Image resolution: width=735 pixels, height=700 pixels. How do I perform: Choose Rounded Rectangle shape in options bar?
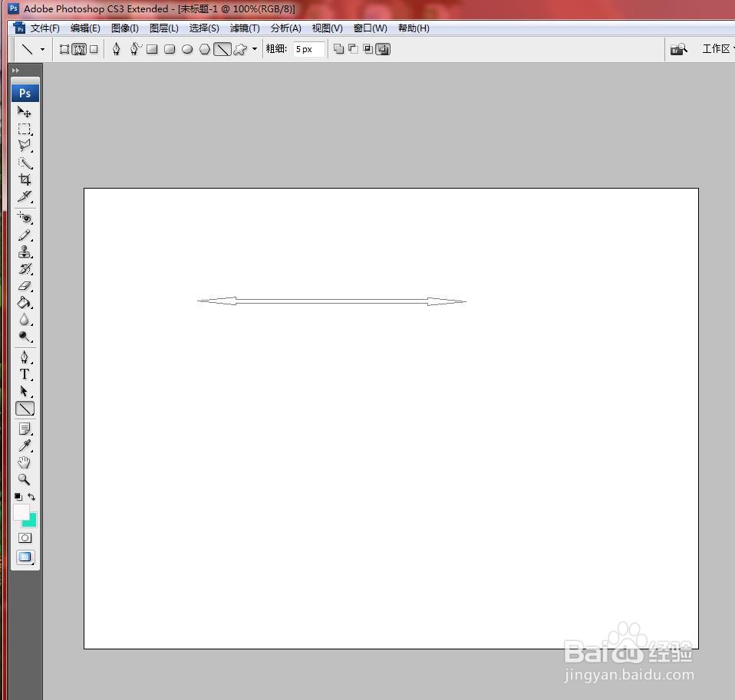170,49
